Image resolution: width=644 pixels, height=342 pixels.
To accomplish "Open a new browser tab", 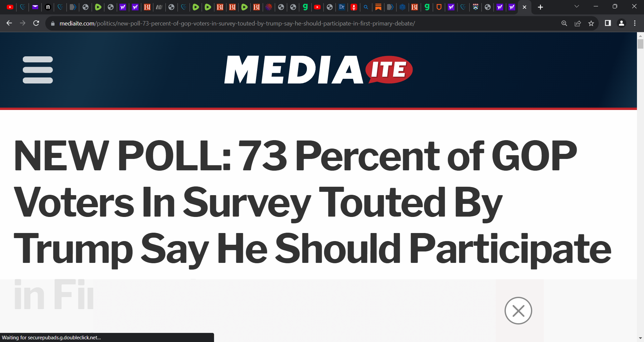I will coord(540,7).
